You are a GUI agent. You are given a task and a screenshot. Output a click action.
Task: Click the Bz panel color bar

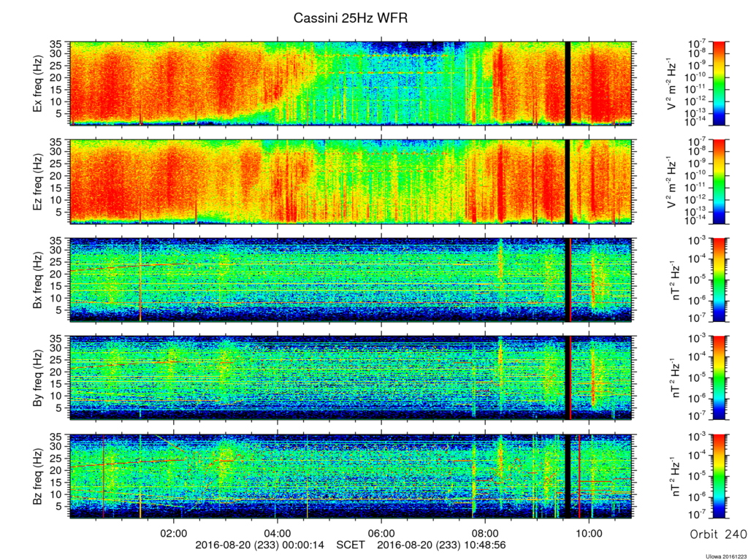point(719,475)
